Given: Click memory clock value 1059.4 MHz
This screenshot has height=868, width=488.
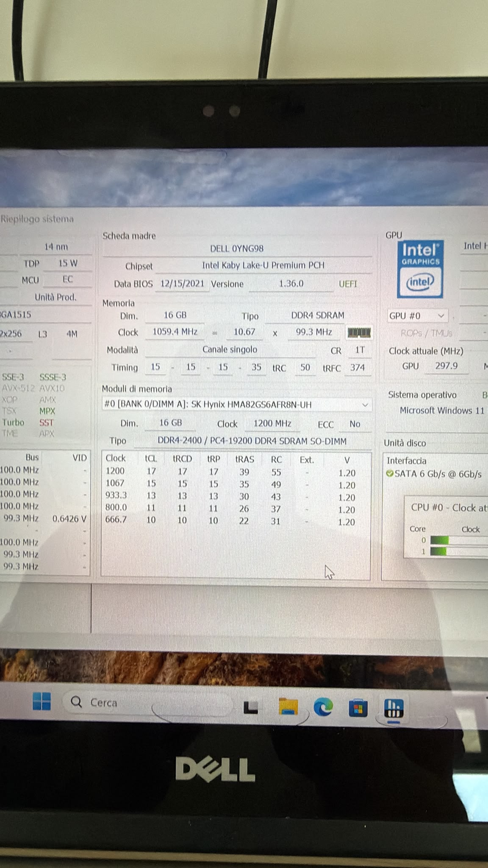Looking at the screenshot, I should [175, 331].
